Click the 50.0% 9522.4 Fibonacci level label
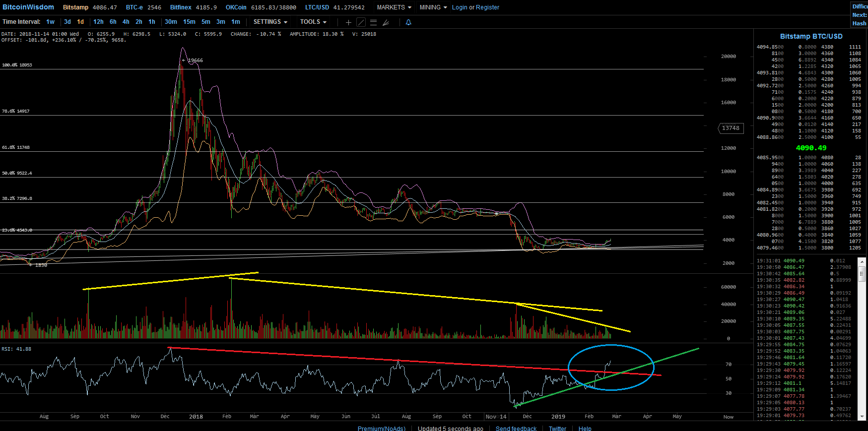The width and height of the screenshot is (868, 431). (17, 173)
